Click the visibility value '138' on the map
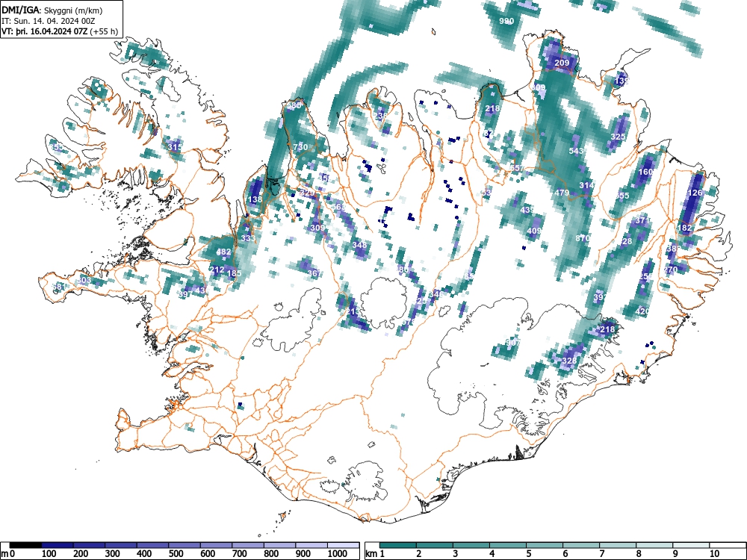The height and width of the screenshot is (560, 747). click(255, 199)
